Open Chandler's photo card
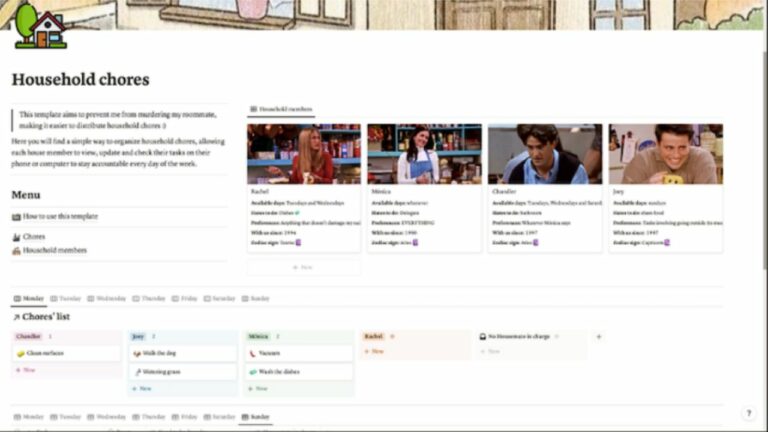This screenshot has height=432, width=768. (545, 154)
